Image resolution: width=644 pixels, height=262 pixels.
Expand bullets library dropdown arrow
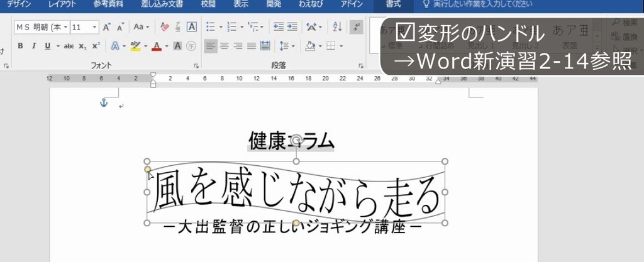[221, 28]
